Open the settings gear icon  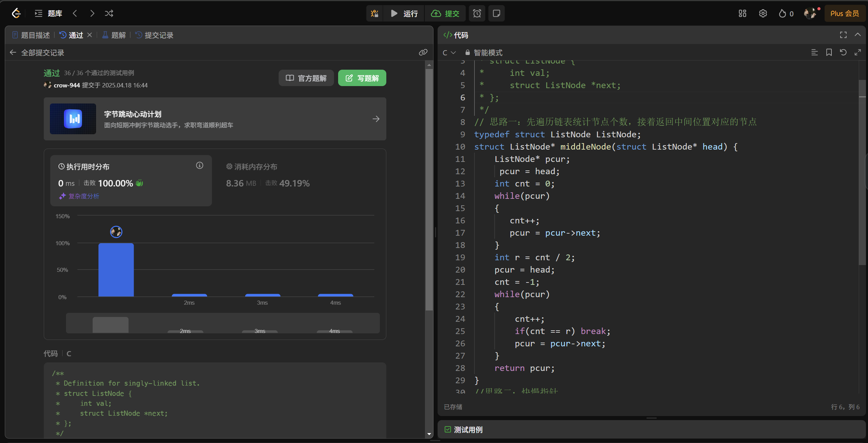763,13
